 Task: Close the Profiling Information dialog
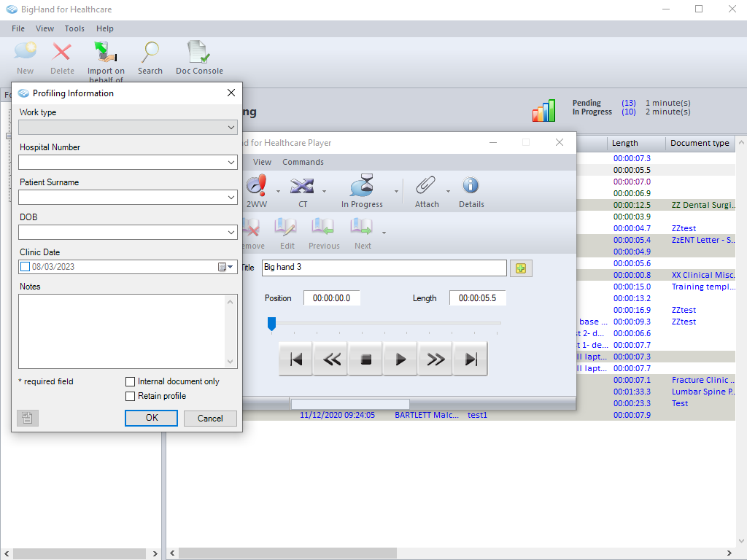[x=231, y=93]
